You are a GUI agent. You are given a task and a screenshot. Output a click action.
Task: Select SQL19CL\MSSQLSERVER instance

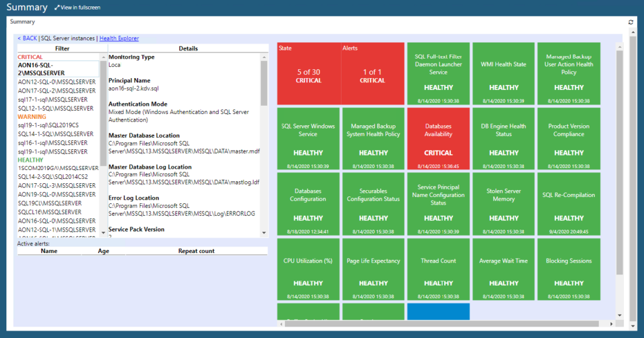click(x=50, y=203)
